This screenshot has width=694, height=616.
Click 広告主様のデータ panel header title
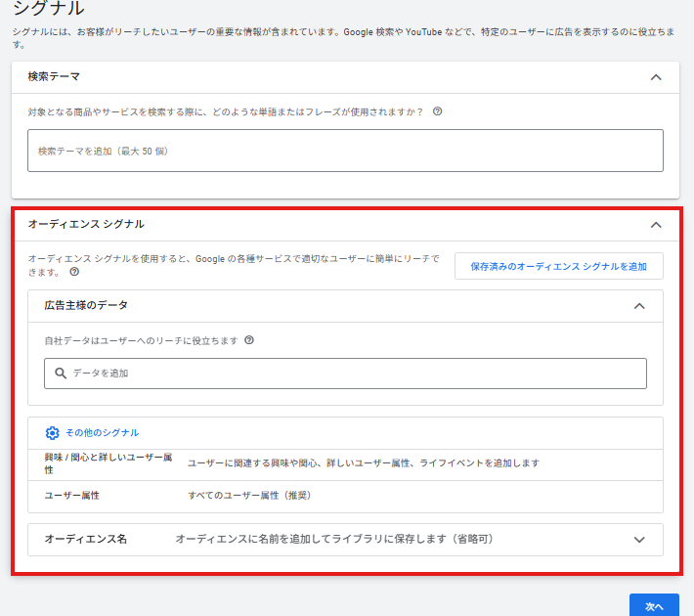86,305
